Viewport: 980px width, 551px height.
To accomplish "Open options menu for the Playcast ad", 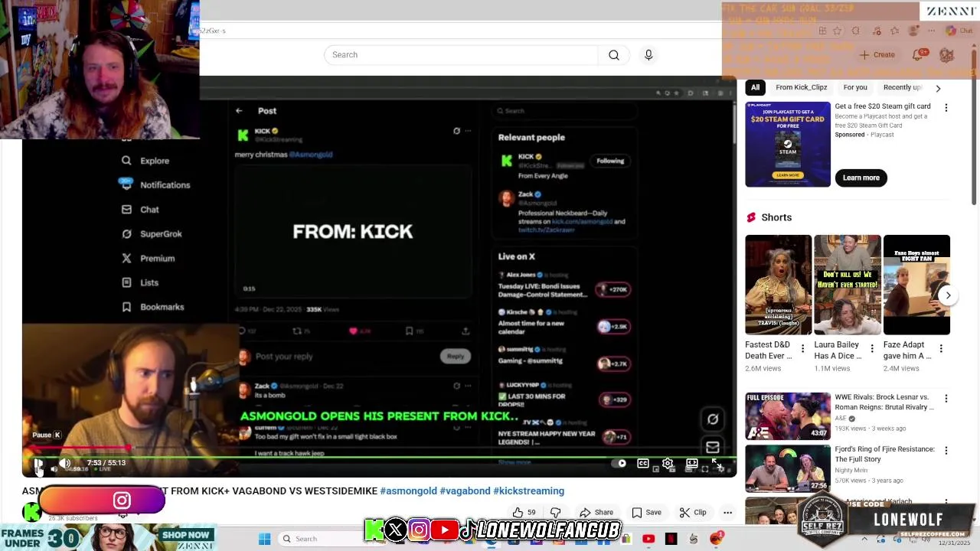I will pos(946,108).
